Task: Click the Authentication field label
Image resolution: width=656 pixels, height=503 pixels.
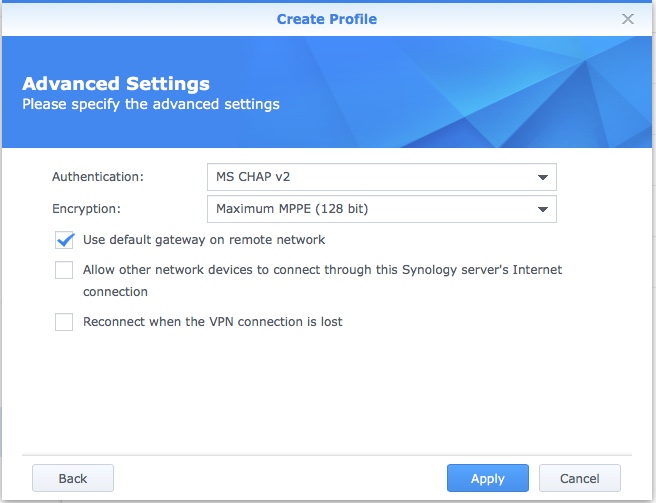Action: point(98,177)
